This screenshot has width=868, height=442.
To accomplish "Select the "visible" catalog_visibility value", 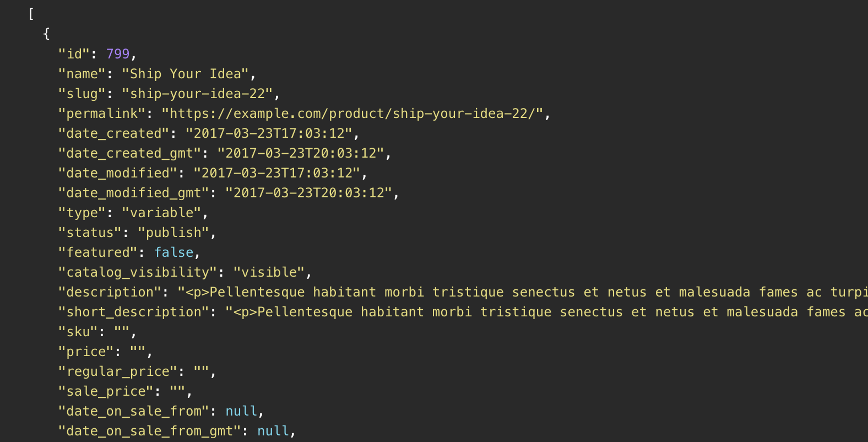I will (x=269, y=272).
